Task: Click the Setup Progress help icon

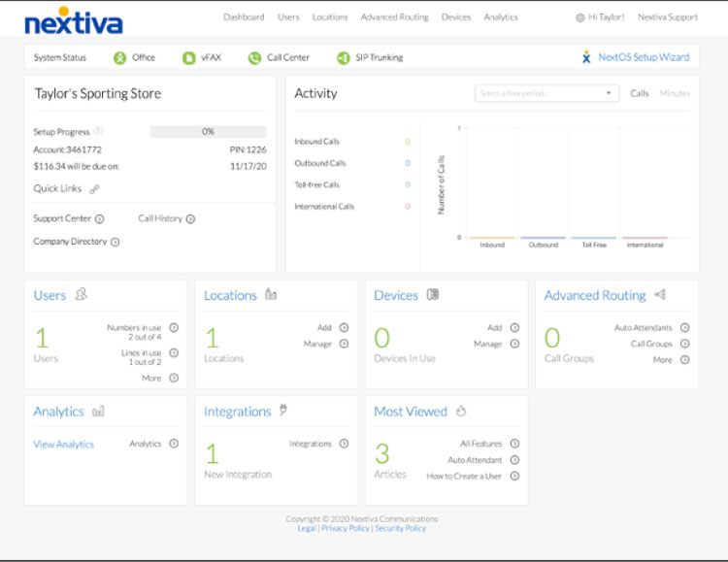Action: pos(99,131)
